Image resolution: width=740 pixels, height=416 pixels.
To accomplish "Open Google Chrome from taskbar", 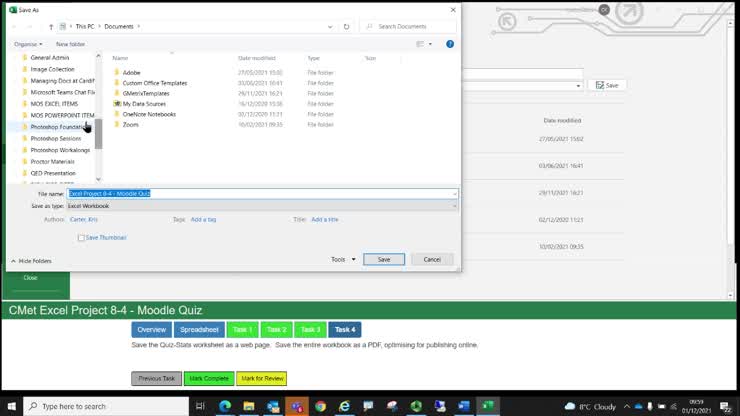I will click(x=320, y=406).
